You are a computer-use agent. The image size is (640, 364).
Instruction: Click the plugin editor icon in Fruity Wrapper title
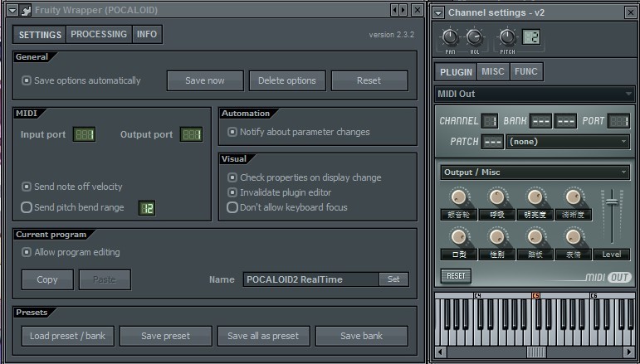click(25, 10)
